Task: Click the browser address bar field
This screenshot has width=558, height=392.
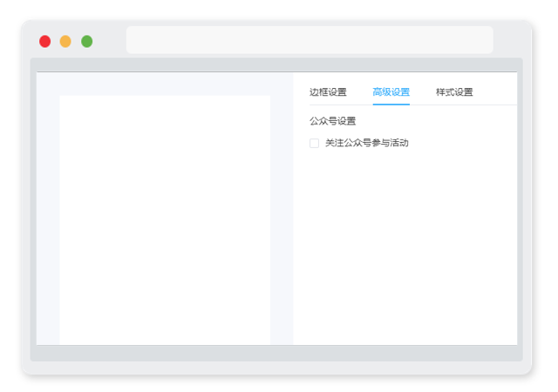Action: (310, 40)
